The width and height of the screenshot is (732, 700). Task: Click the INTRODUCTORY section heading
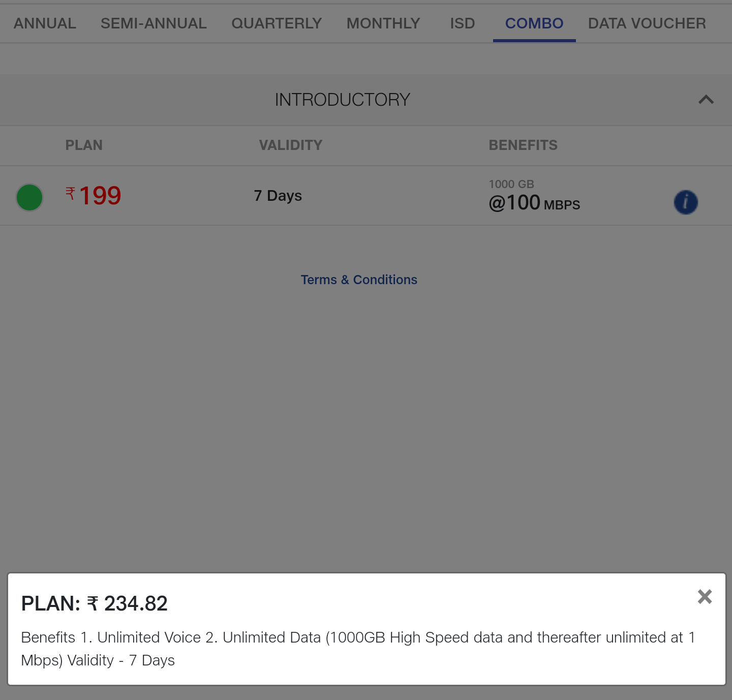pyautogui.click(x=342, y=100)
